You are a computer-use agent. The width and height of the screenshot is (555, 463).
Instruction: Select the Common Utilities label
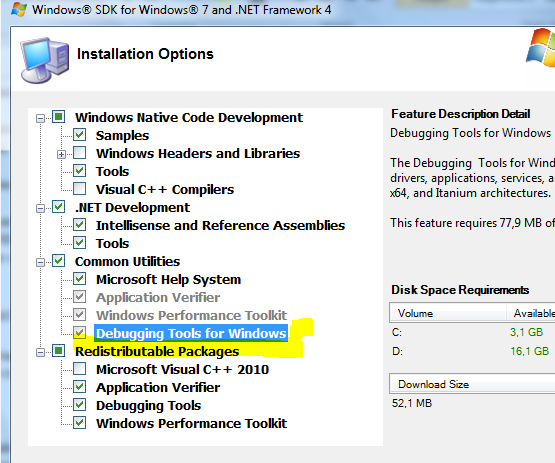click(x=127, y=262)
